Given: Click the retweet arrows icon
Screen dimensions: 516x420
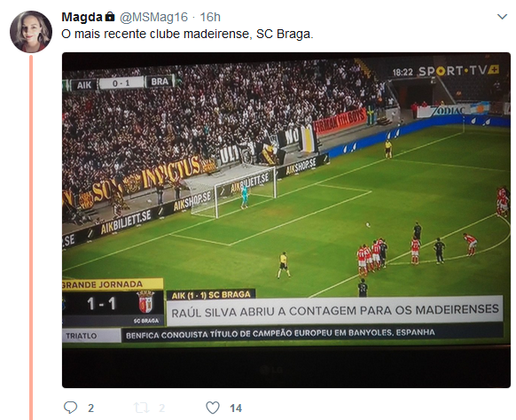Looking at the screenshot, I should (142, 408).
